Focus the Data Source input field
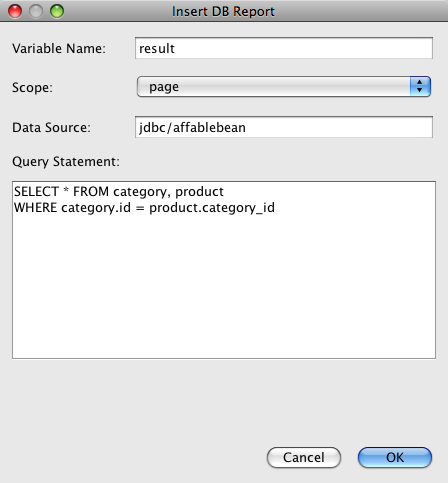This screenshot has height=483, width=448. 284,127
